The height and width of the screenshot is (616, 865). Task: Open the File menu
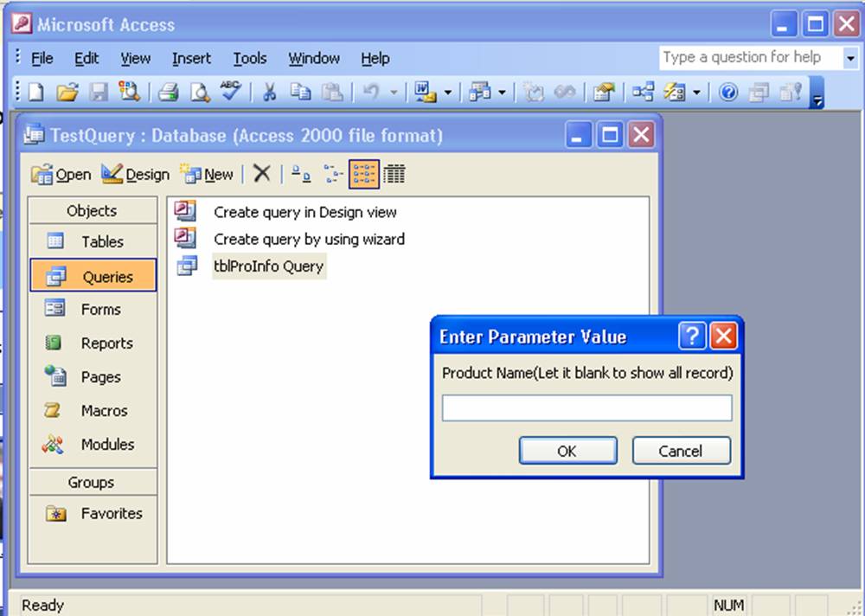click(x=42, y=58)
